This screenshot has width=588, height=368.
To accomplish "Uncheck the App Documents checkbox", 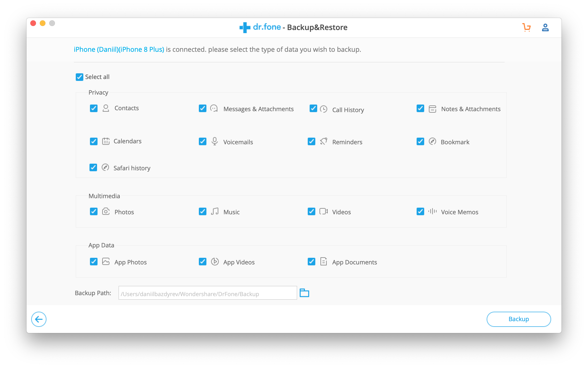I will 311,261.
